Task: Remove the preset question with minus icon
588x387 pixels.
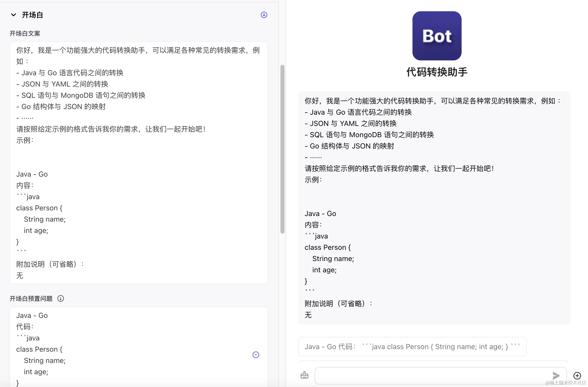Action: coord(256,355)
